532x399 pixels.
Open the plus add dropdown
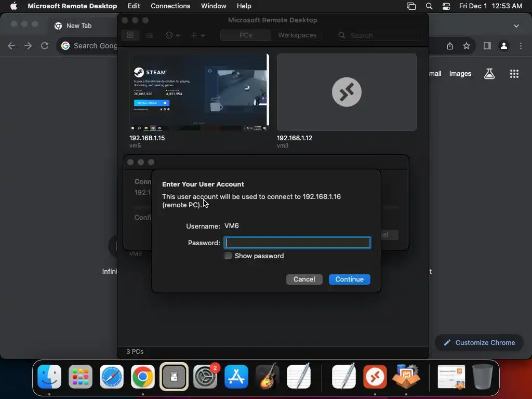(x=197, y=35)
